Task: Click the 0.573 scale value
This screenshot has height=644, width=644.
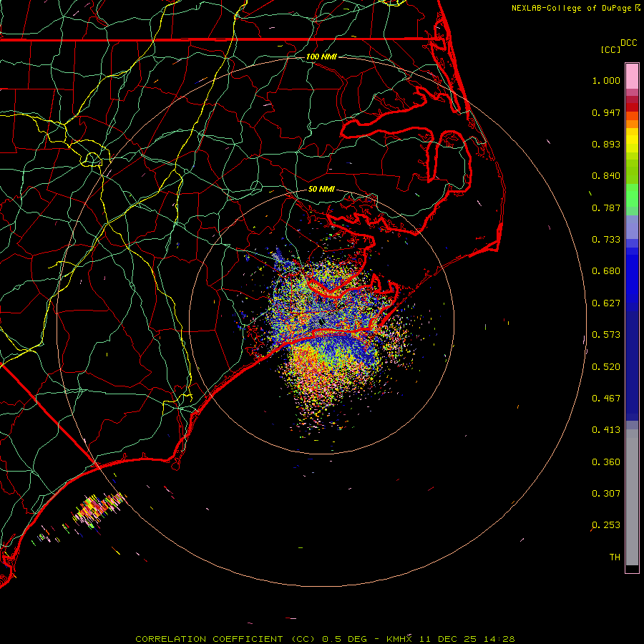Action: click(x=606, y=335)
